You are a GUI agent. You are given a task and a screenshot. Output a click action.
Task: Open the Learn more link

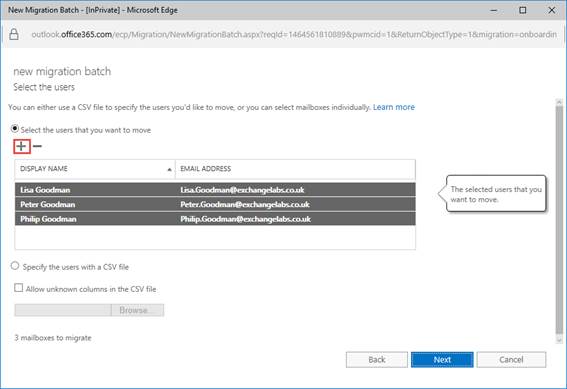[x=394, y=107]
